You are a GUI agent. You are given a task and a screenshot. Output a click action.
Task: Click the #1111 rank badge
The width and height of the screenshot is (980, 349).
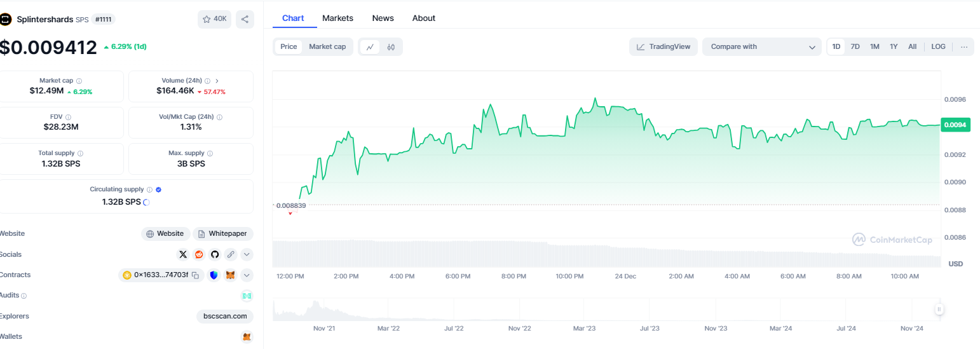coord(103,19)
